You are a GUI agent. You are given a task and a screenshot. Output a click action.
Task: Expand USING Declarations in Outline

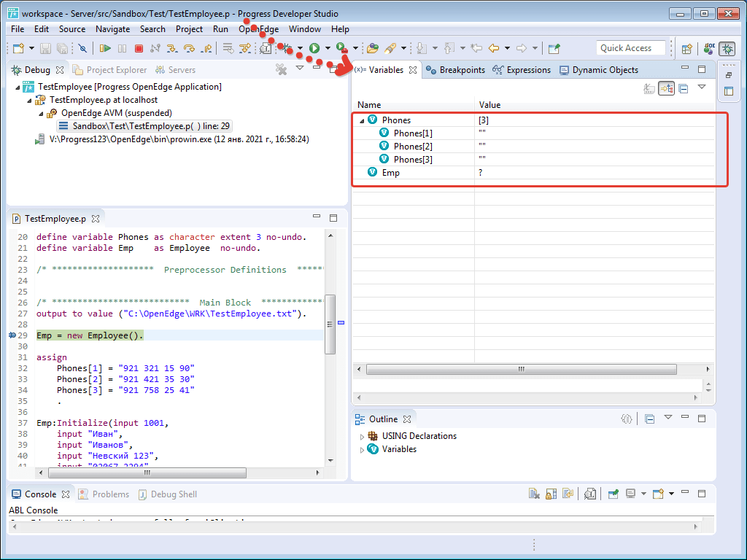pos(362,437)
